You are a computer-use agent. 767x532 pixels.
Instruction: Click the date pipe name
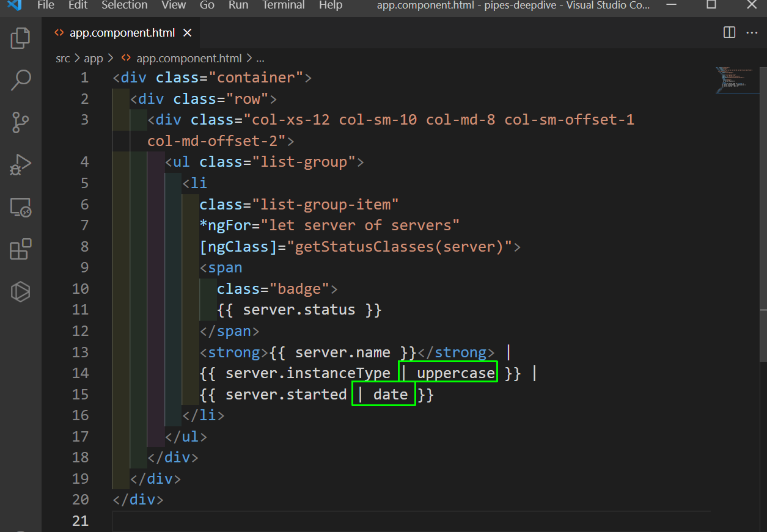(391, 395)
